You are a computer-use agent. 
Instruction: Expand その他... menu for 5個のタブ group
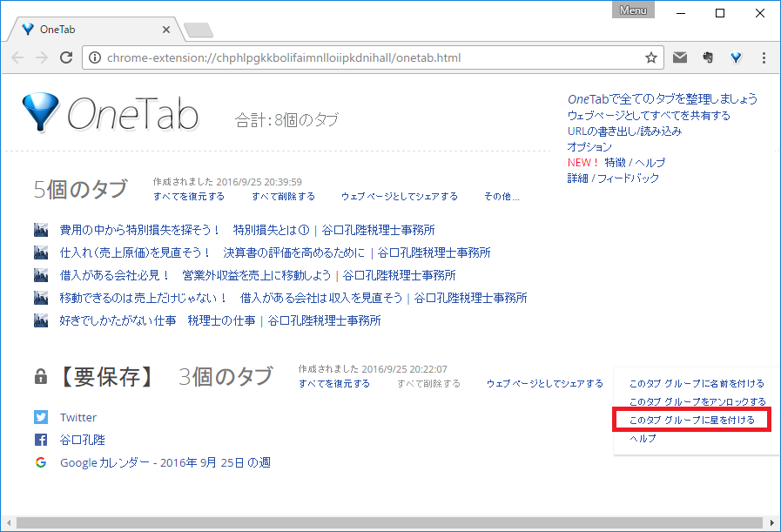502,197
